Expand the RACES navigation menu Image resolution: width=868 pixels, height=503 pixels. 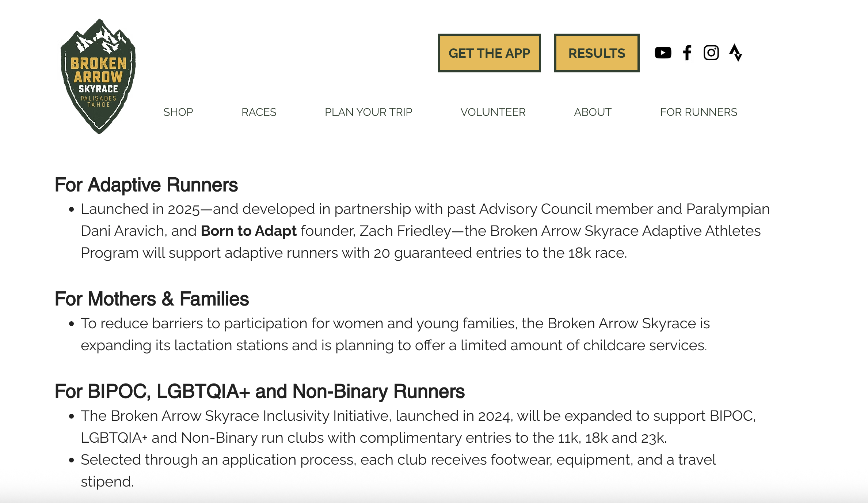[x=259, y=112]
